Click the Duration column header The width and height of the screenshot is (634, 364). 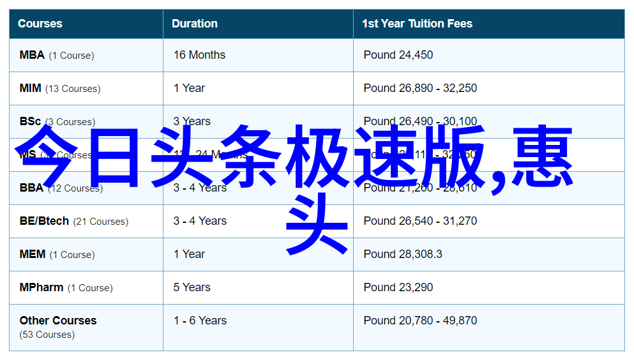pos(195,24)
